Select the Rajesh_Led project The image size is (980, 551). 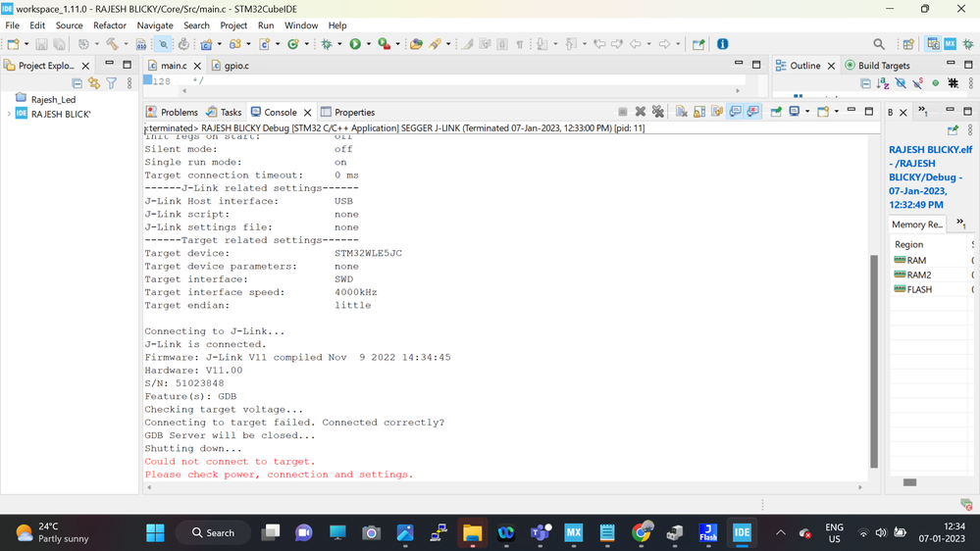pyautogui.click(x=53, y=99)
